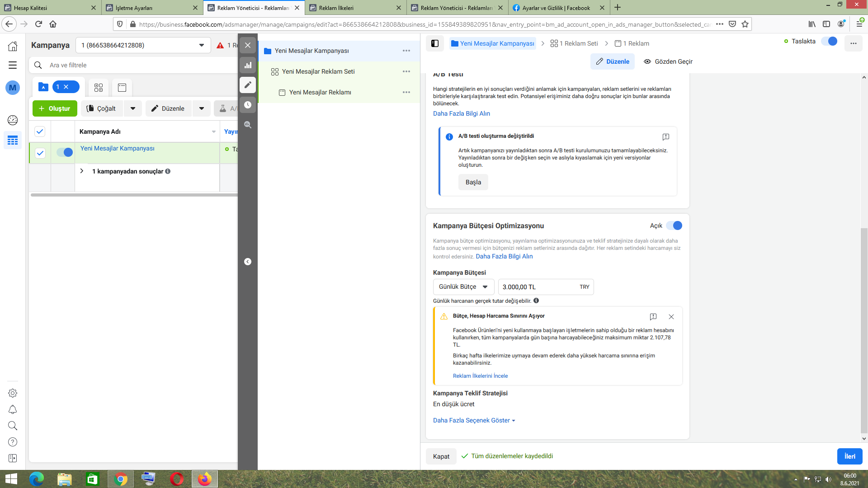Toggle the Yeni Mesajlar Kampanyası row switch

click(65, 153)
